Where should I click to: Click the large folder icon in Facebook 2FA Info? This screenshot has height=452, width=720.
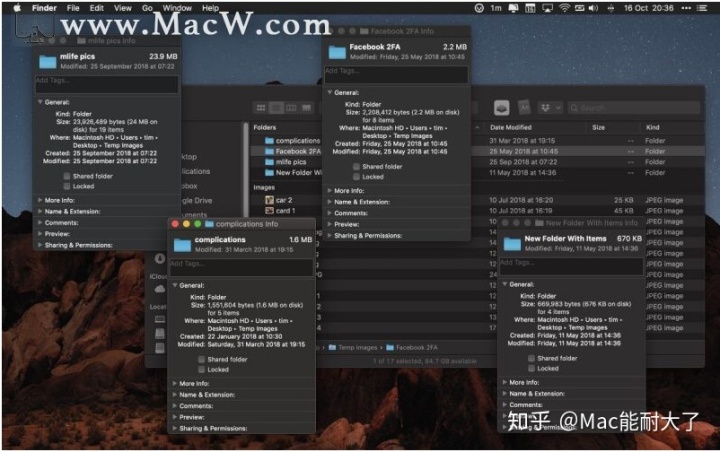[337, 52]
